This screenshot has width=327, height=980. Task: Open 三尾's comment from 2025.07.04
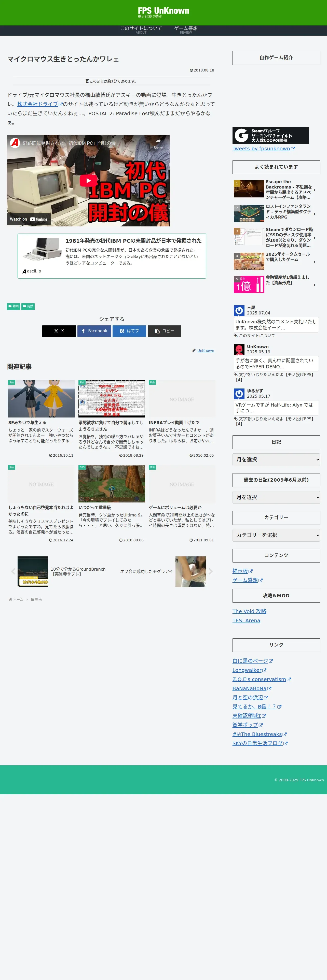tap(276, 325)
